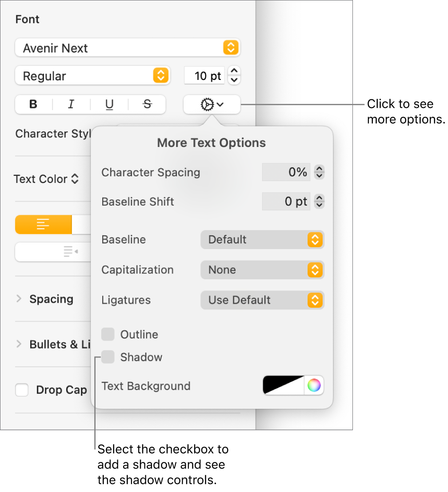Viewport: 448px width, 492px height.
Task: Open the Text Color popup menu
Action: (46, 179)
